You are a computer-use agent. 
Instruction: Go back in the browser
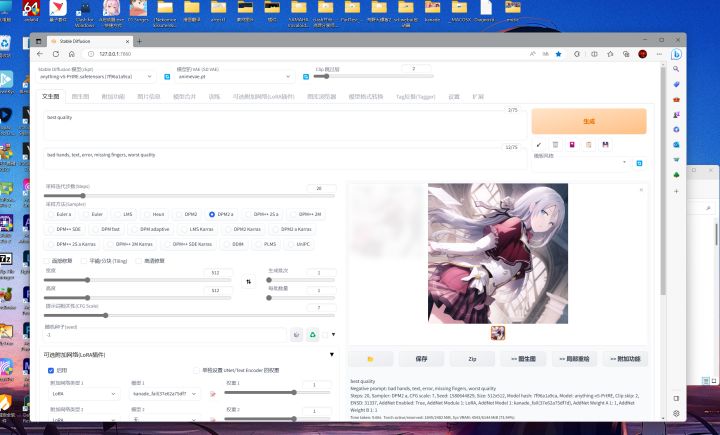[40, 54]
